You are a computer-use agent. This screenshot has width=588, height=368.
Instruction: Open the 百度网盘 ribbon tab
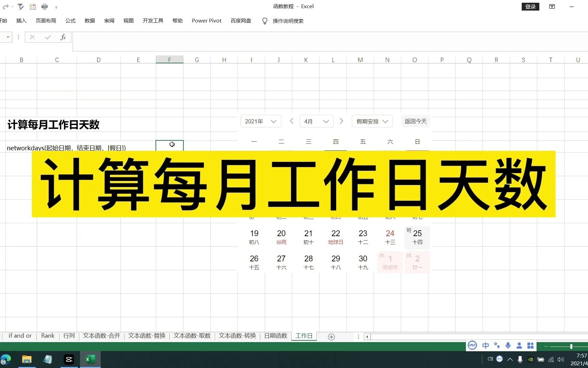(241, 21)
